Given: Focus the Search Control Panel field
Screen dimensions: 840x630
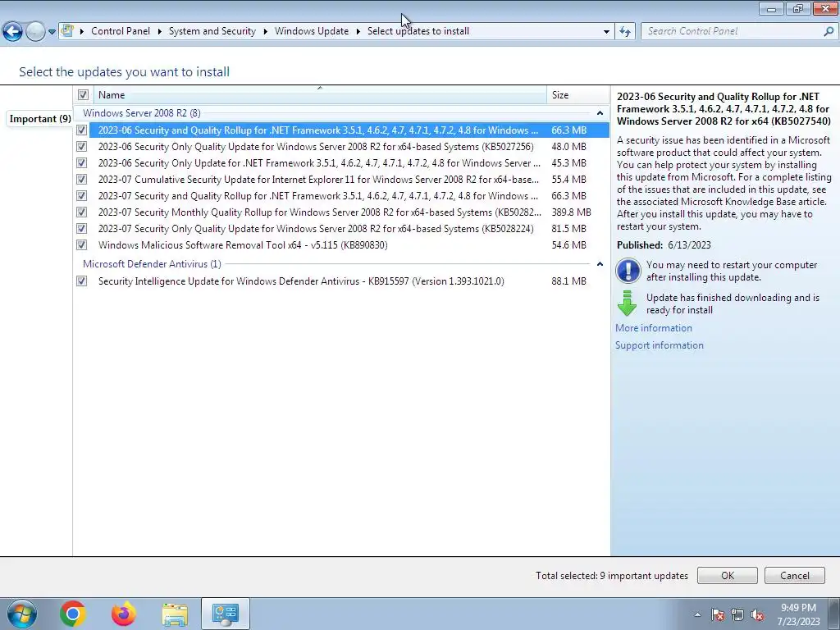Looking at the screenshot, I should [x=733, y=31].
